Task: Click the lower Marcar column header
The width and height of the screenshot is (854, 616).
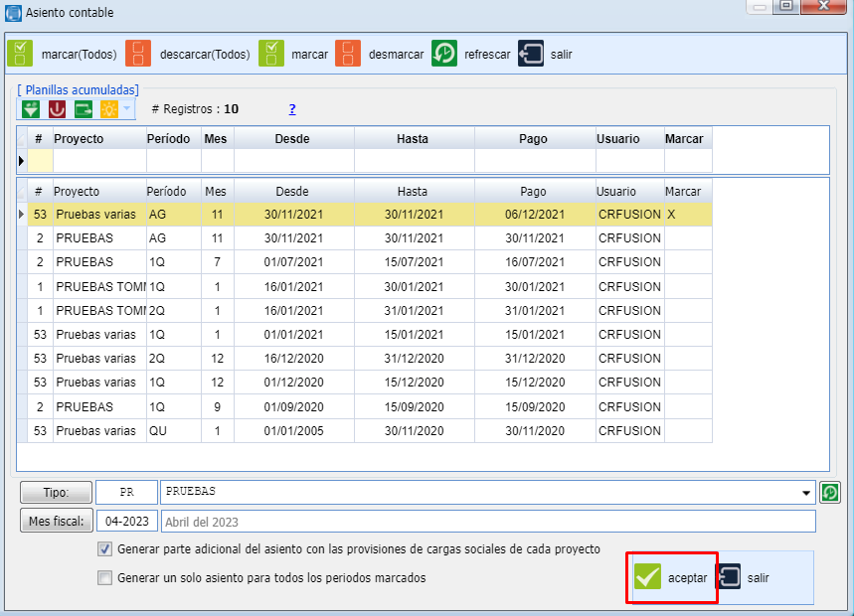Action: pyautogui.click(x=688, y=192)
